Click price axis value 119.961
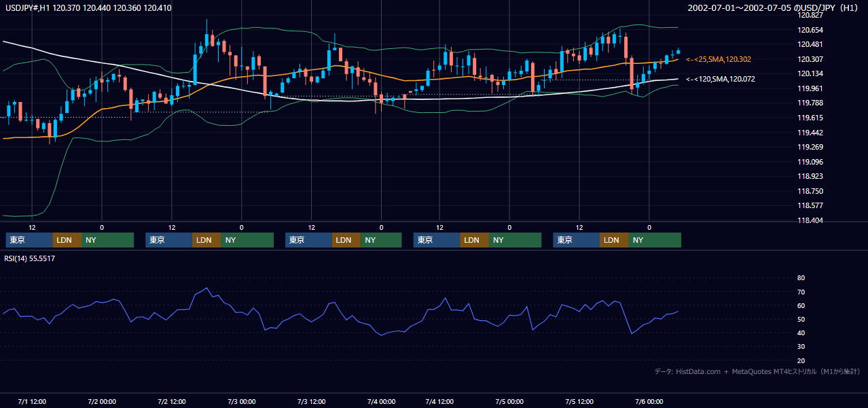The width and height of the screenshot is (868, 408). tap(812, 88)
